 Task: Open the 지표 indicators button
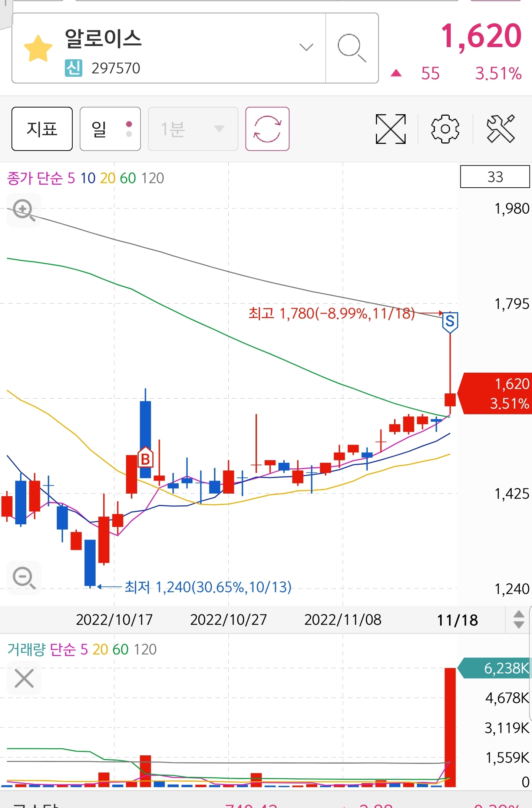(42, 129)
